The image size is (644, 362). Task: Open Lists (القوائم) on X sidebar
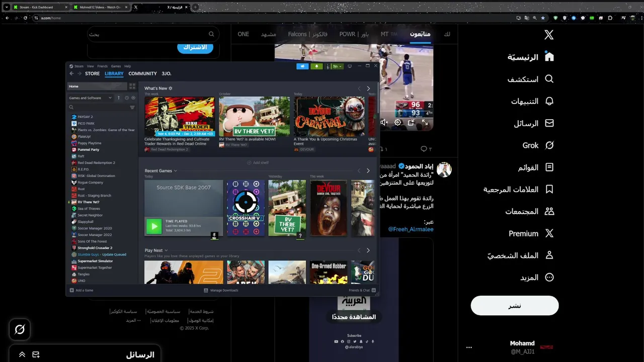[536, 167]
